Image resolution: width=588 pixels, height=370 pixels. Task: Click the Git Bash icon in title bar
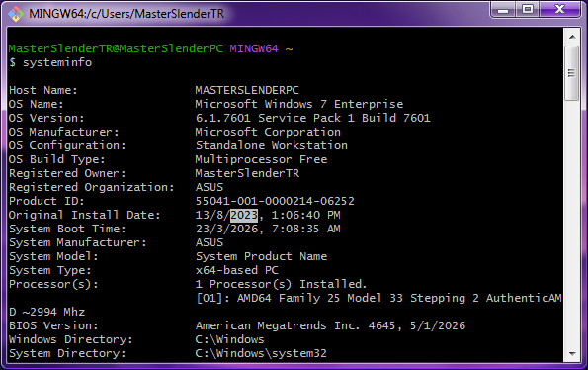coord(16,14)
